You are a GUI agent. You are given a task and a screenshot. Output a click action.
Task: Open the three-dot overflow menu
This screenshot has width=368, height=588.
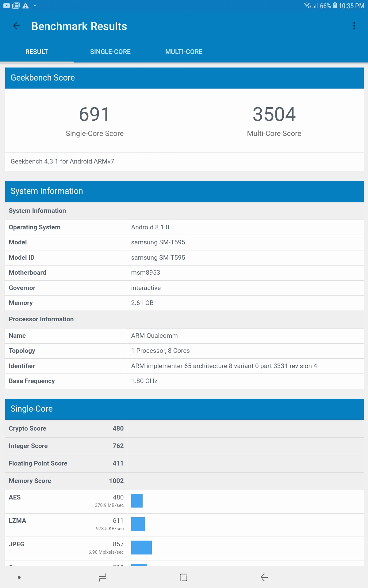tap(354, 26)
